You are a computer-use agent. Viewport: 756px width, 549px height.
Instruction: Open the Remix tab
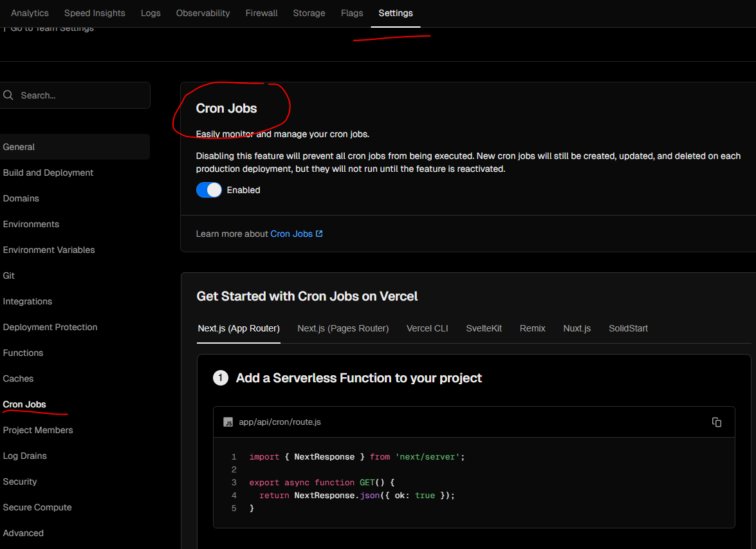[x=532, y=328]
